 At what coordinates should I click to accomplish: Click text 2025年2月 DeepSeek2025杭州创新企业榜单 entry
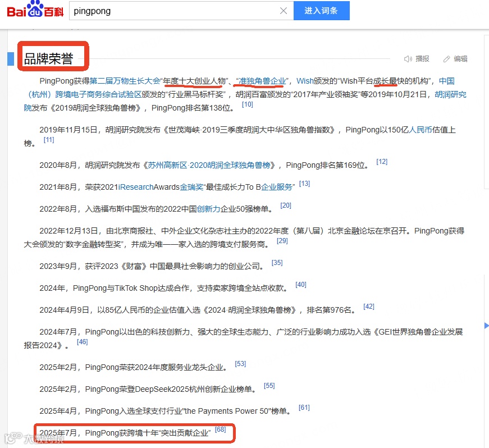(148, 389)
